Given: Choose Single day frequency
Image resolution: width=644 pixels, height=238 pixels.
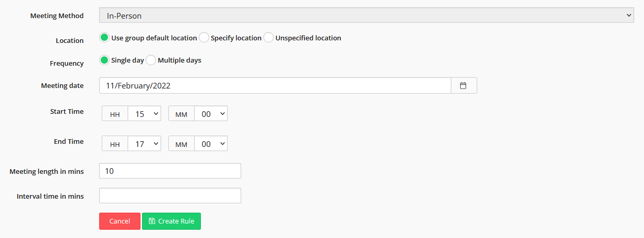Looking at the screenshot, I should tap(104, 60).
